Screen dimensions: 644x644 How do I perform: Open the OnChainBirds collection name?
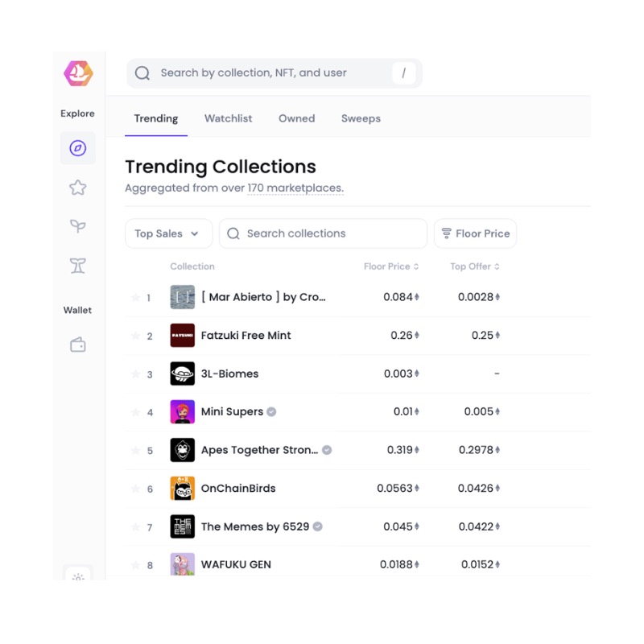(238, 489)
